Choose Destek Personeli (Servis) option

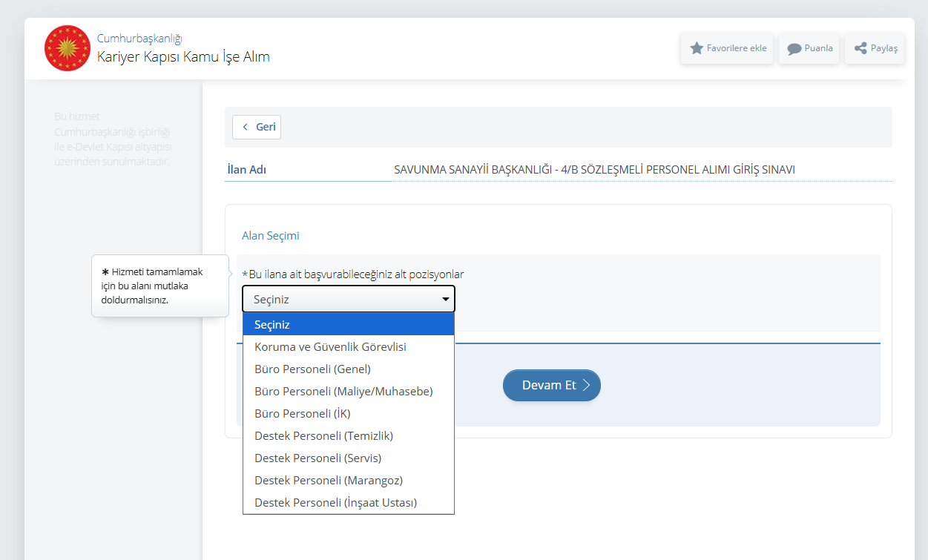point(349,458)
